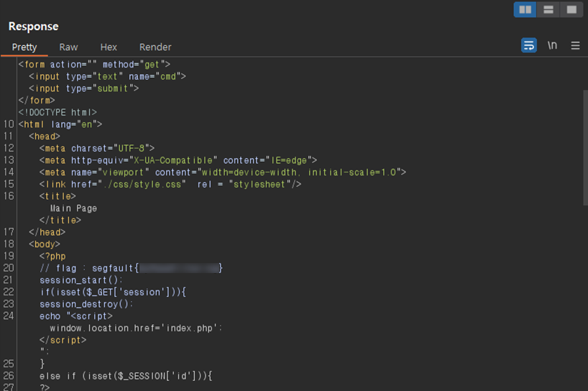Click the closing </head> tag line
588x391 pixels.
[47, 232]
